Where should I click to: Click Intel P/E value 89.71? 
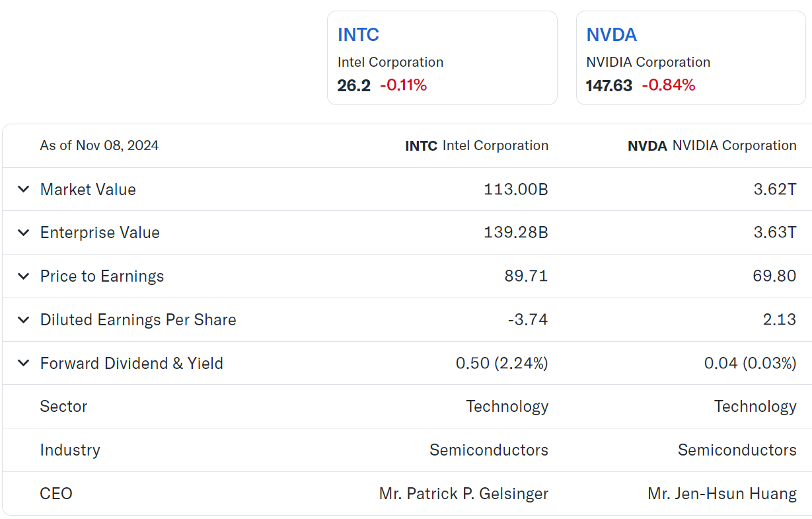526,276
